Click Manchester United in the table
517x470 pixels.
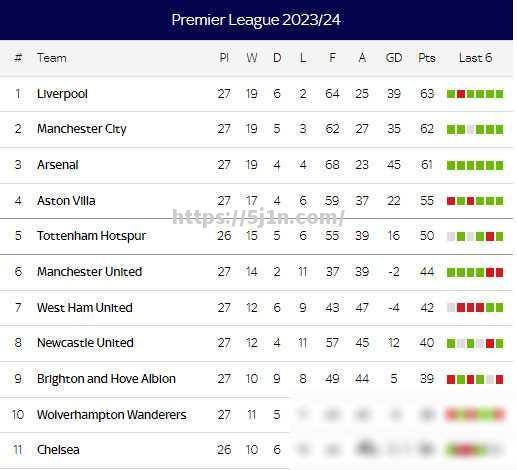(x=89, y=272)
